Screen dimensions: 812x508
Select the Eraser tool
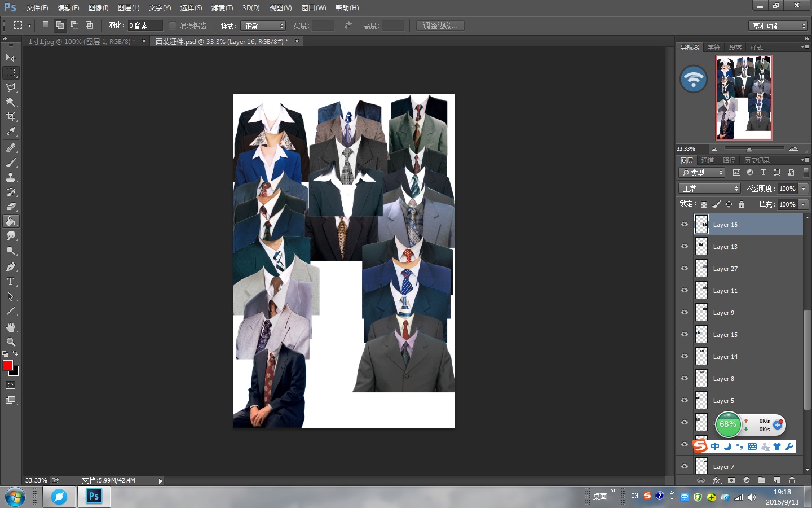click(x=11, y=207)
